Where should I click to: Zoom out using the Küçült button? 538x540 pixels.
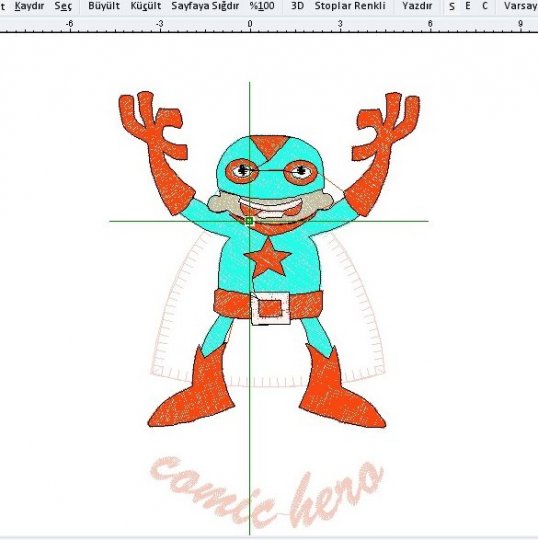click(x=146, y=6)
